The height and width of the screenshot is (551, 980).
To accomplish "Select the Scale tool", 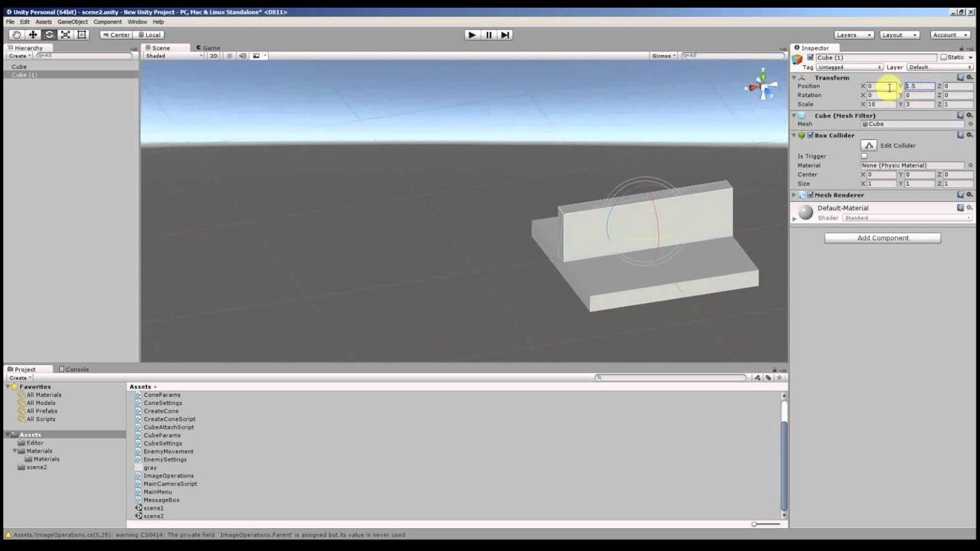I will click(66, 34).
